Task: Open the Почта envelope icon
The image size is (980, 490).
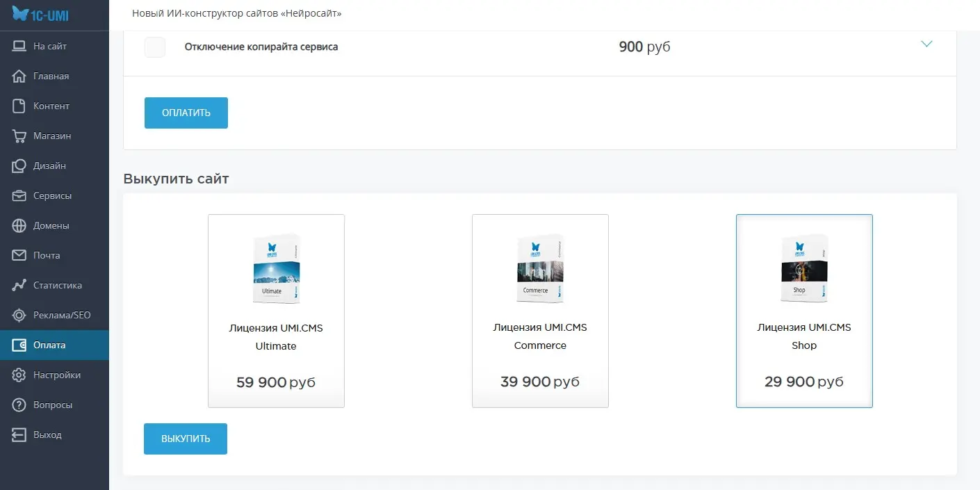Action: 19,256
